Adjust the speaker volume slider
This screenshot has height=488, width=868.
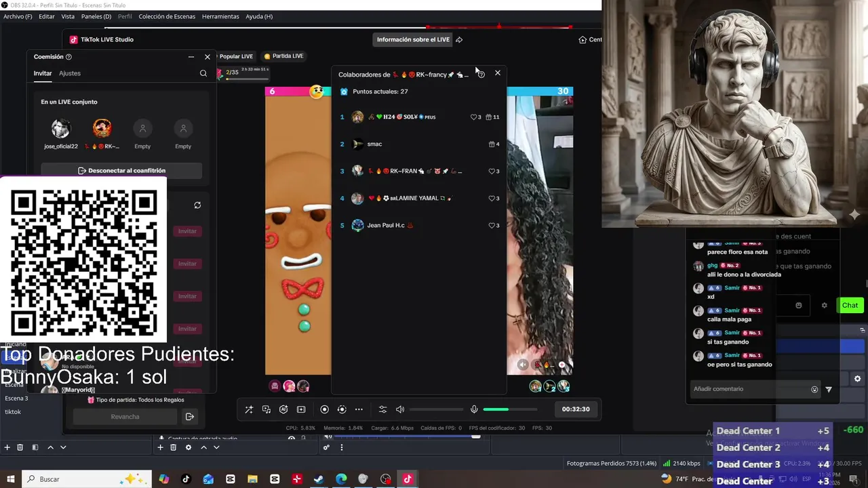click(x=435, y=409)
